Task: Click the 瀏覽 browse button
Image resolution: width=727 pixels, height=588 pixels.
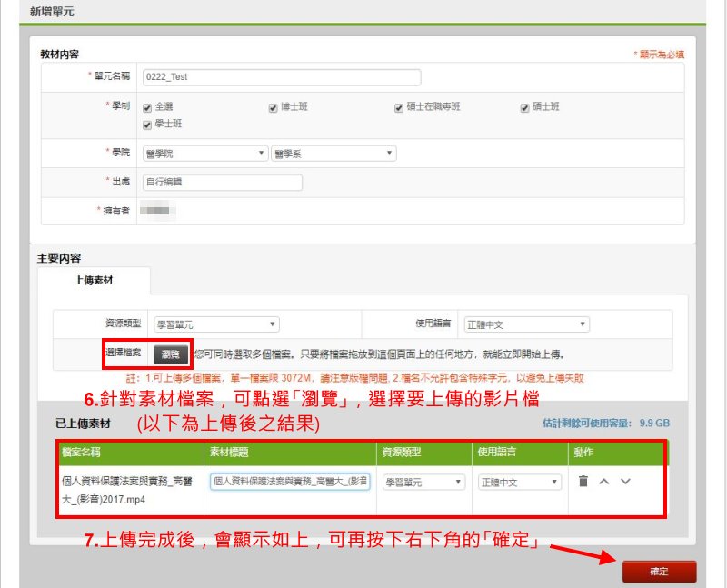Action: (x=171, y=354)
